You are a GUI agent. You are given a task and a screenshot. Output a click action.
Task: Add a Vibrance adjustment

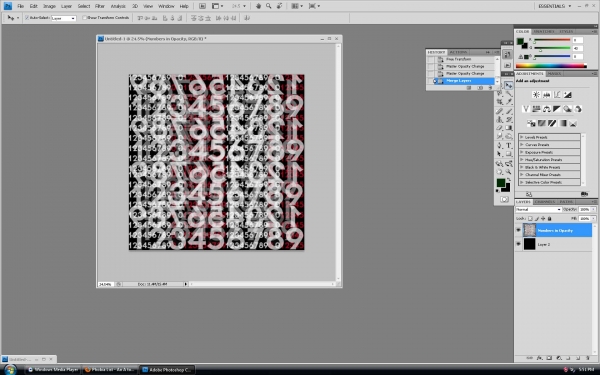pos(526,109)
